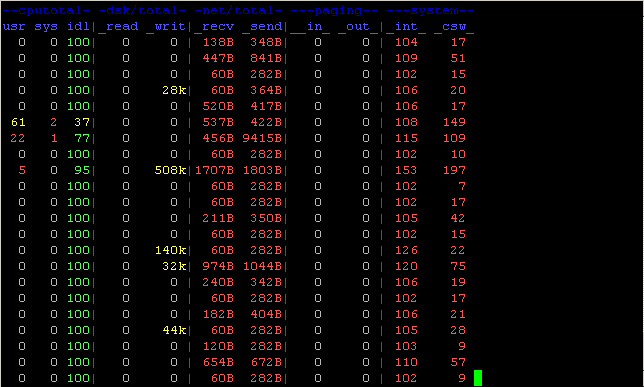Click the '_send' column header

coord(262,27)
